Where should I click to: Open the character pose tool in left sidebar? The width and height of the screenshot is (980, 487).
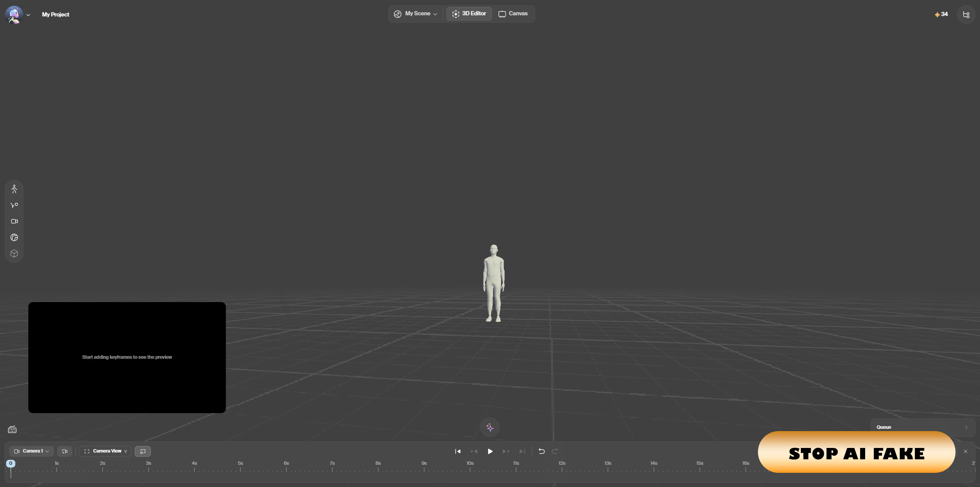click(x=14, y=189)
